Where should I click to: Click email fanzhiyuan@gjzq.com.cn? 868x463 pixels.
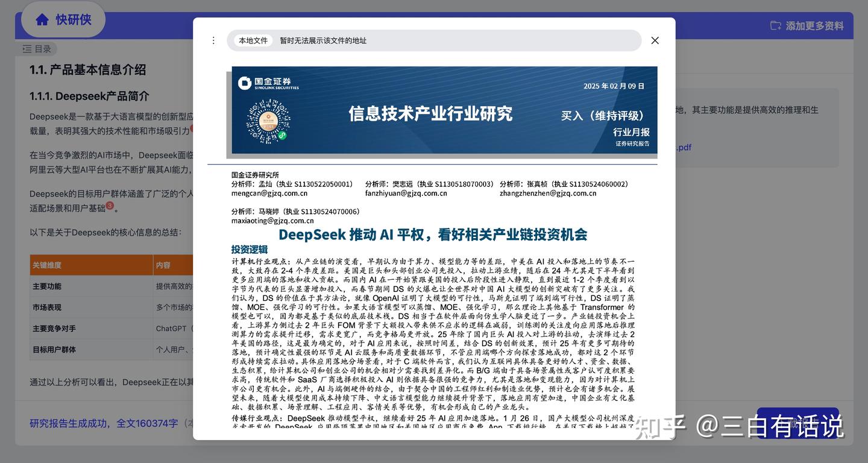coord(406,194)
